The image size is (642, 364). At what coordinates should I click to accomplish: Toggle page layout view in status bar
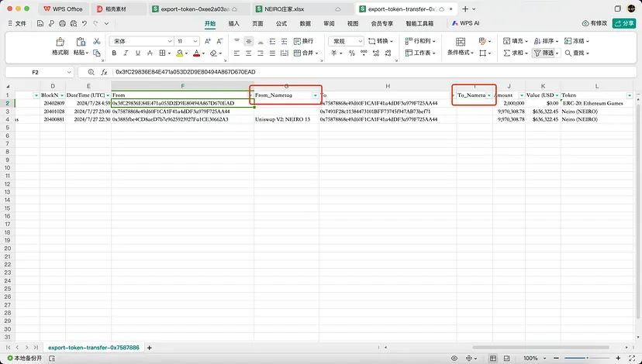[506, 359]
